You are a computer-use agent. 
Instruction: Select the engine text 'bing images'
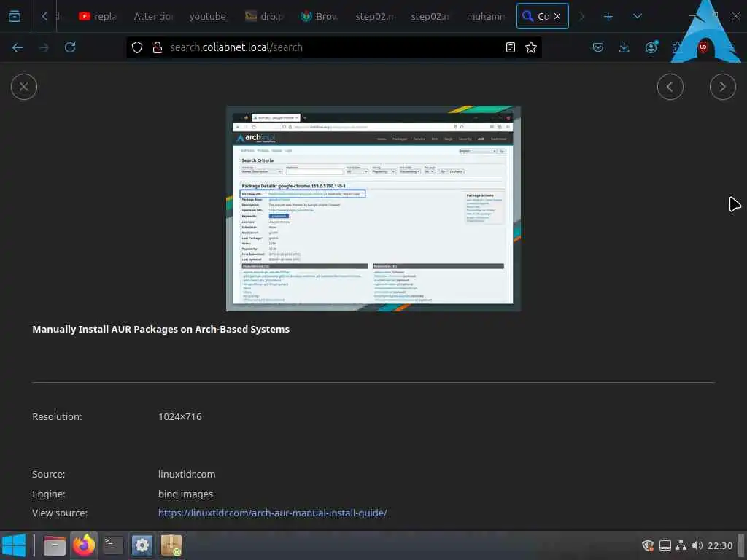[185, 494]
